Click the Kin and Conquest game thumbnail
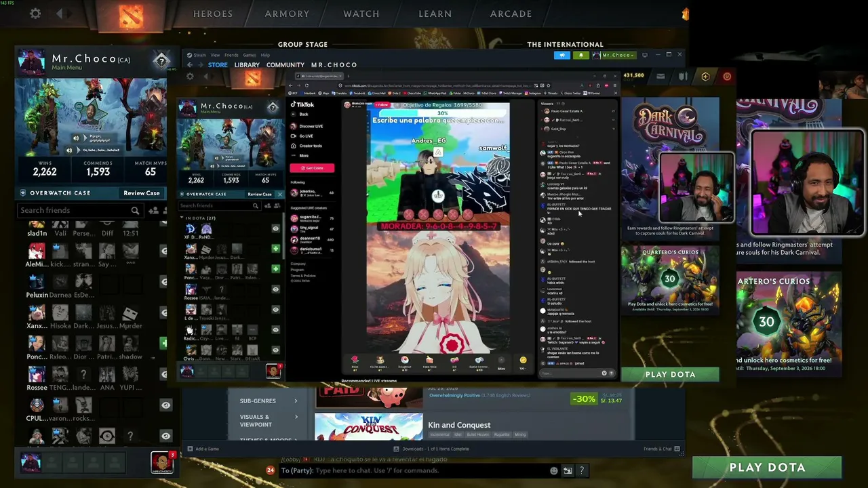Image resolution: width=868 pixels, height=488 pixels. click(368, 426)
